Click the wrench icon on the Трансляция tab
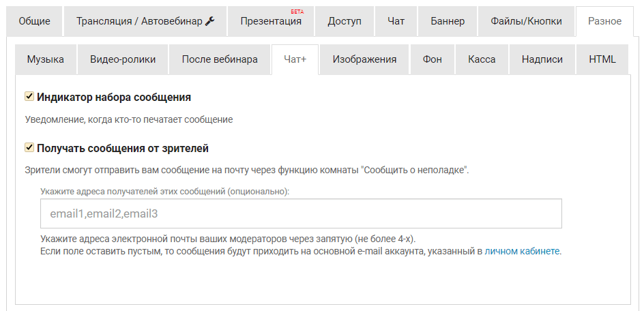The image size is (644, 311). [210, 21]
